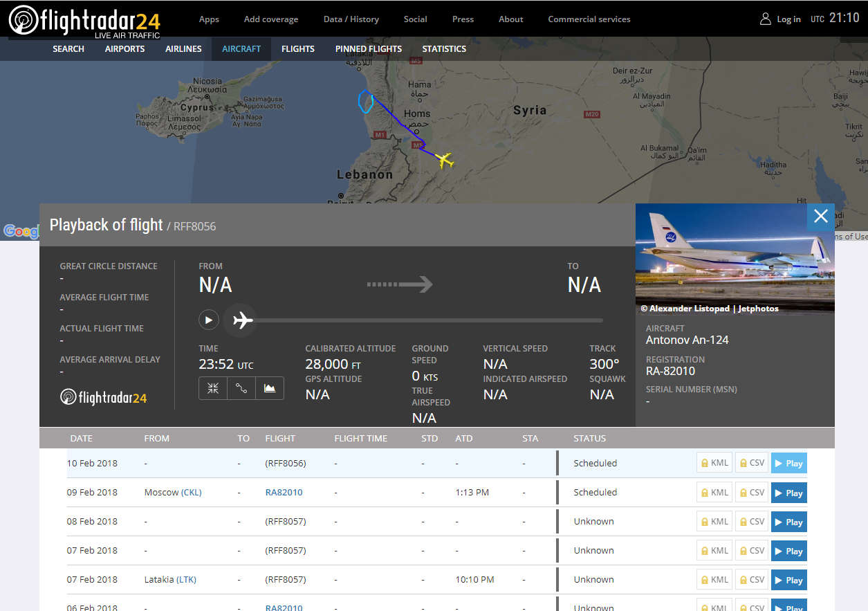Play the 07 Feb 2018 Latakia flight

click(789, 580)
